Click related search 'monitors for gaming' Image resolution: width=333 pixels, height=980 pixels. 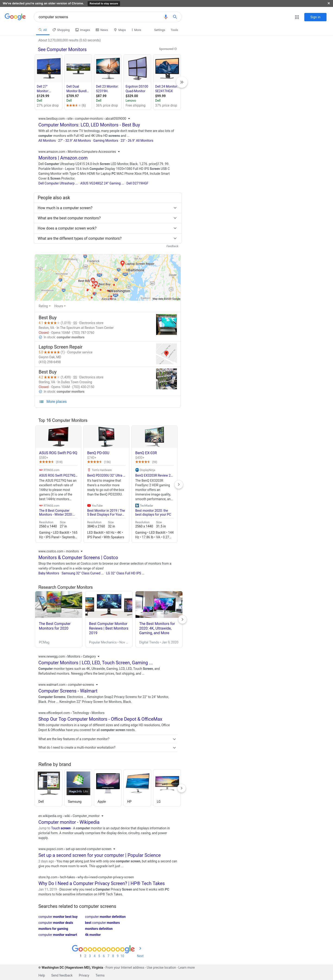coord(53,929)
